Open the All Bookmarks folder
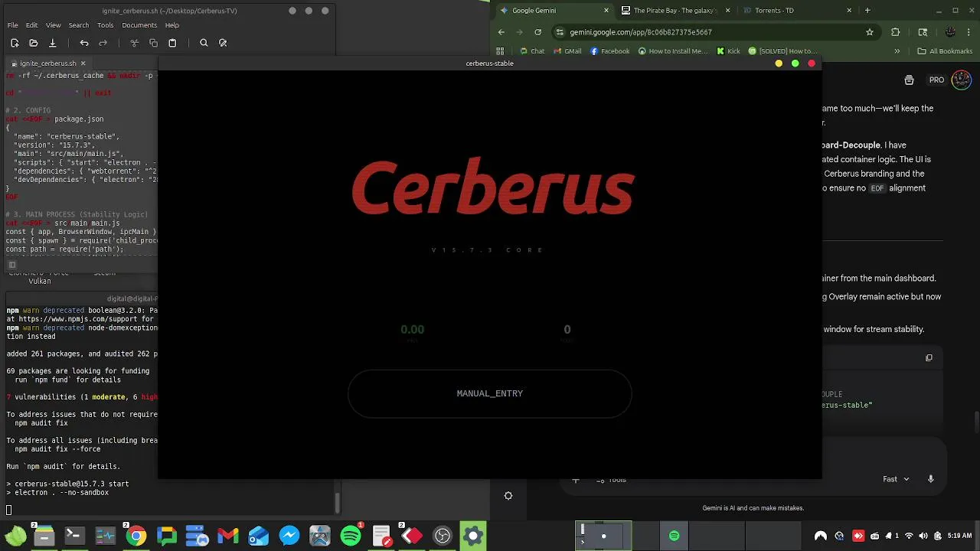The width and height of the screenshot is (980, 551). (x=945, y=51)
